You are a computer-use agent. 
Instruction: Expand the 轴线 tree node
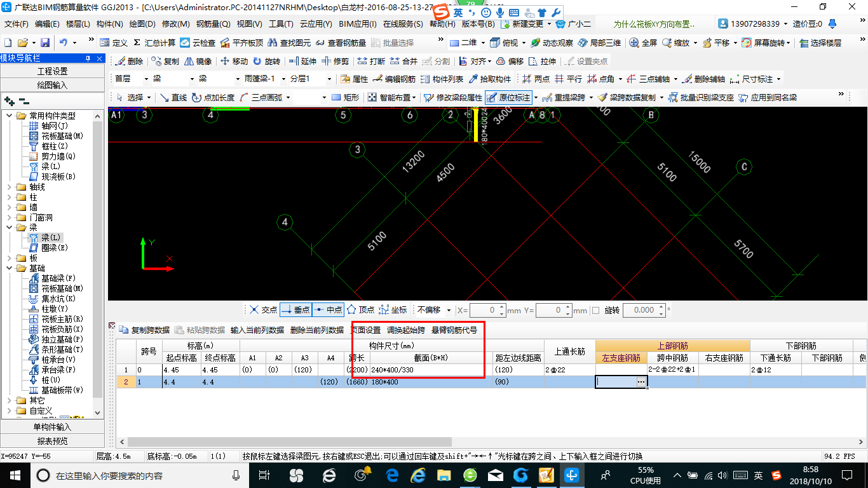coord(9,187)
